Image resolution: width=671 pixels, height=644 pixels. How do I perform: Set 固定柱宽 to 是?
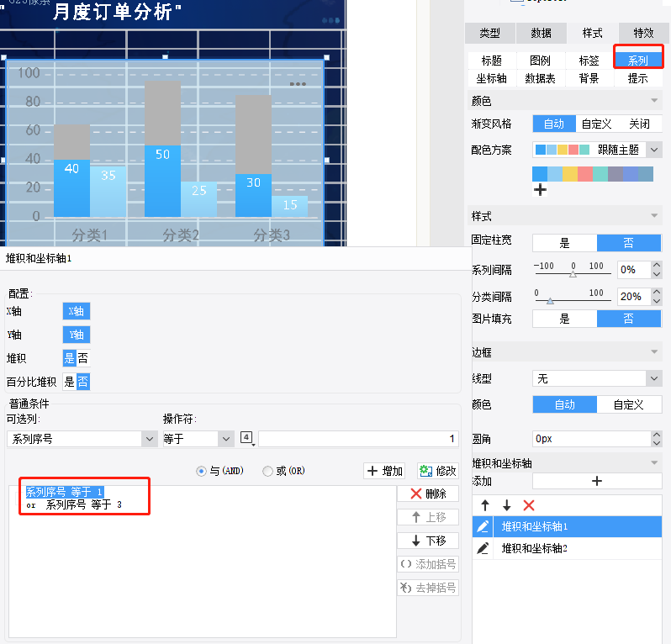pos(564,243)
